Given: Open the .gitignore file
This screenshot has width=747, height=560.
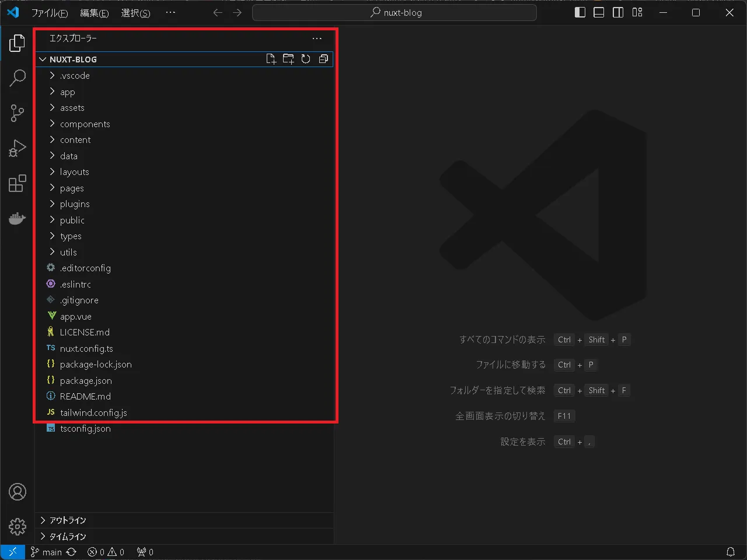Looking at the screenshot, I should coord(184,300).
